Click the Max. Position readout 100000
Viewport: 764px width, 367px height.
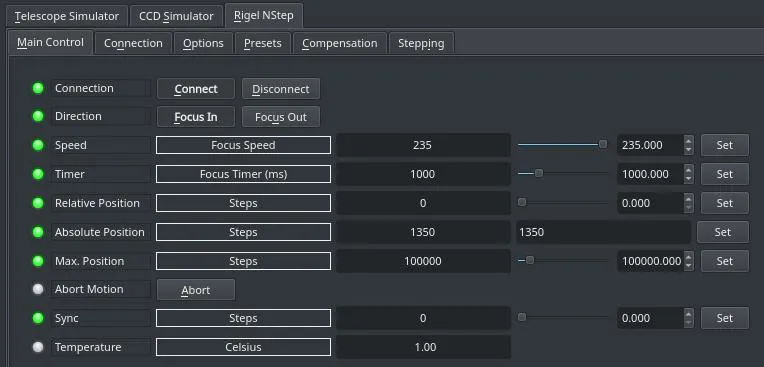click(423, 261)
